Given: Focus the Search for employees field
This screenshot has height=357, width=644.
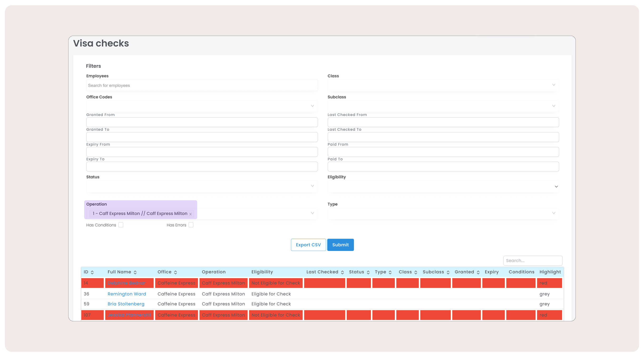Looking at the screenshot, I should coord(202,85).
